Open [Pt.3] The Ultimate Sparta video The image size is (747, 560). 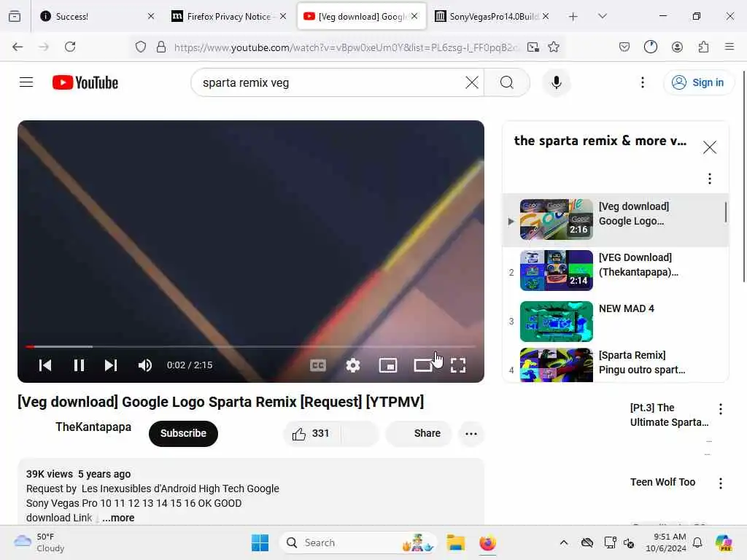tap(669, 415)
